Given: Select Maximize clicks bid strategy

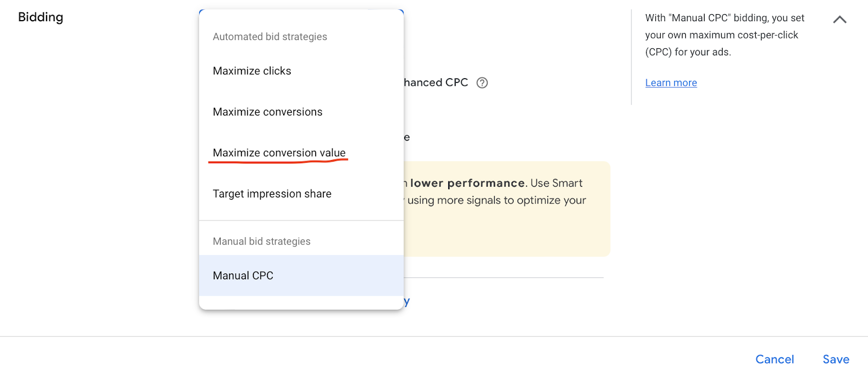Looking at the screenshot, I should point(252,71).
